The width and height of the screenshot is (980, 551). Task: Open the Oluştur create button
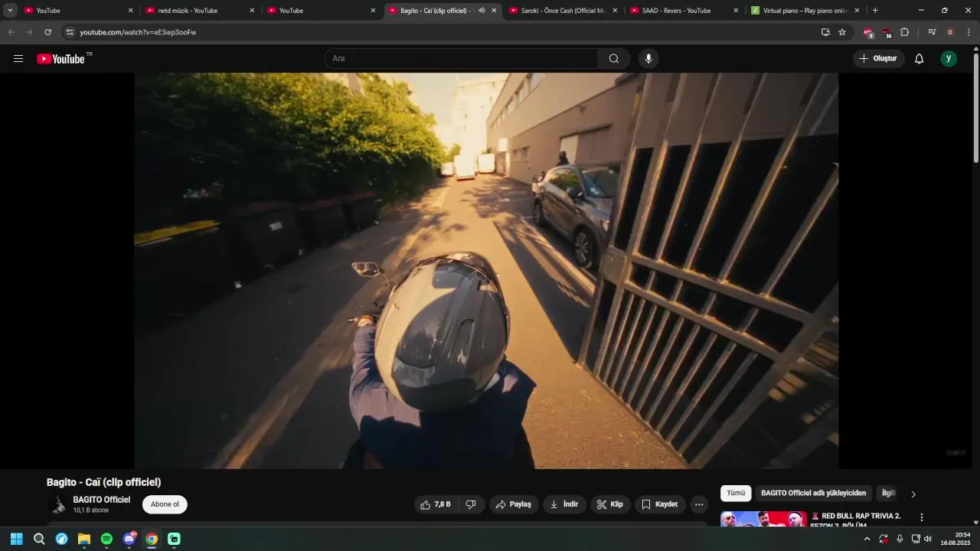878,59
